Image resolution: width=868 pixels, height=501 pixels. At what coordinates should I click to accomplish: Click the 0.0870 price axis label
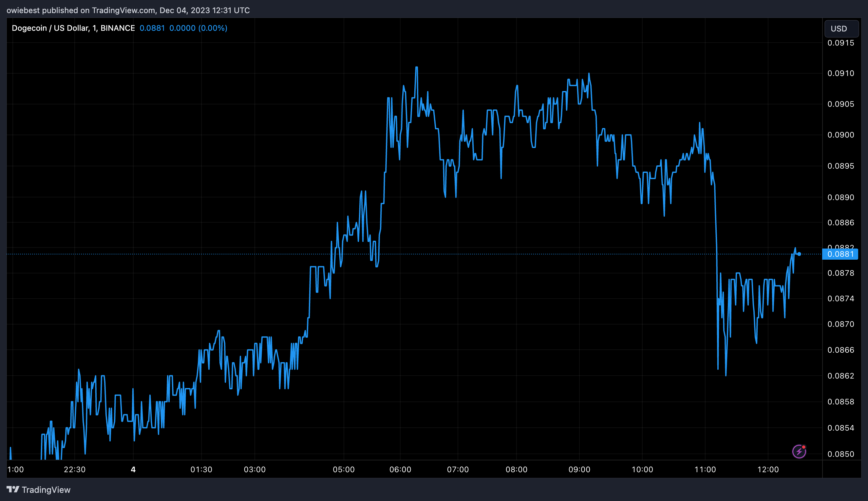coord(840,324)
